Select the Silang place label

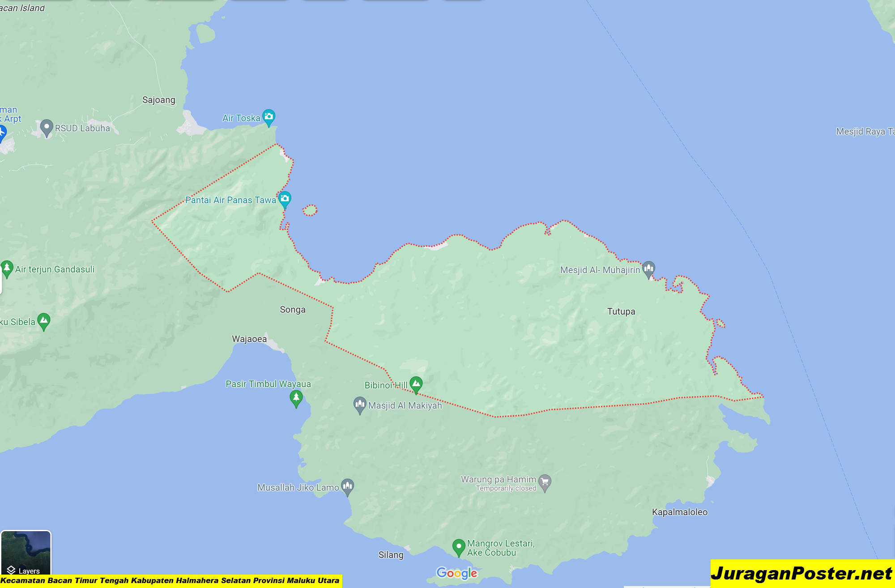391,555
